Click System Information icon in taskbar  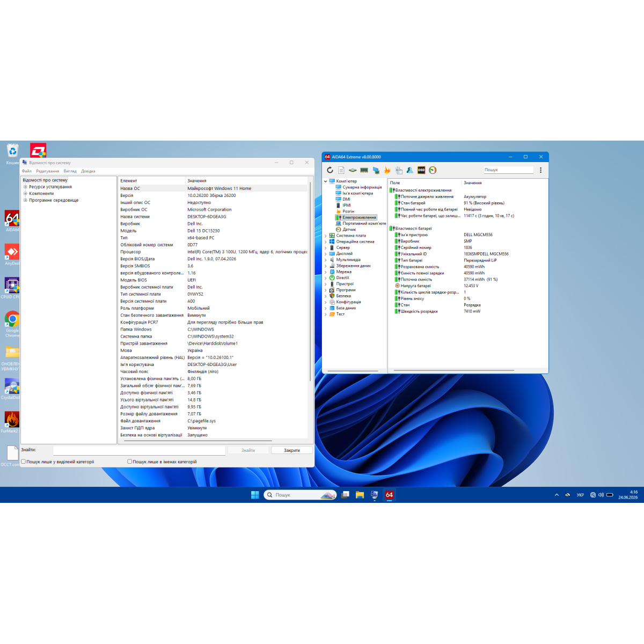point(374,495)
